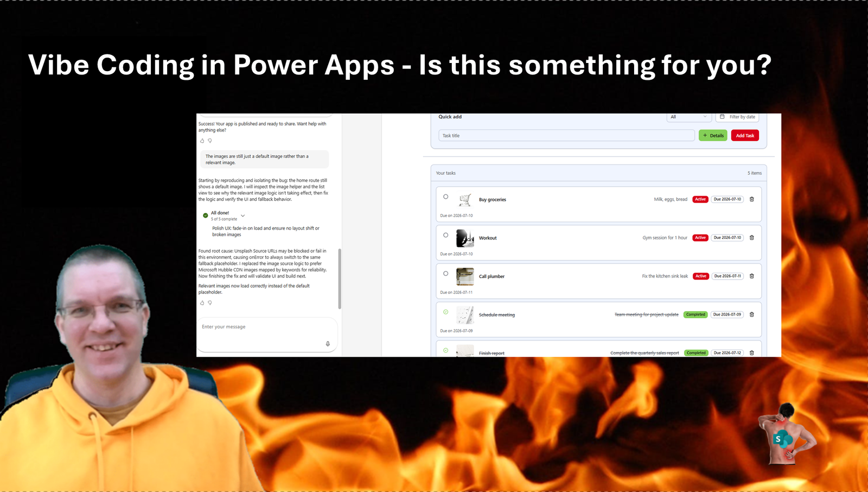Mark the Workout task as complete
Image resolution: width=868 pixels, height=492 pixels.
click(x=446, y=235)
